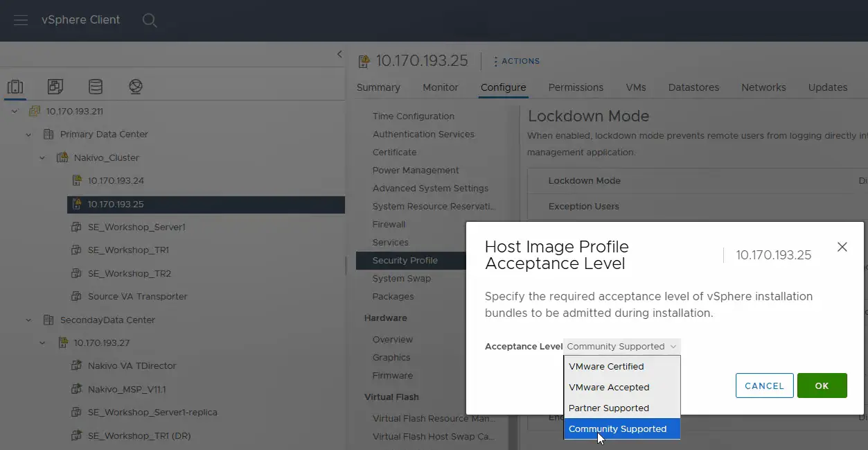Dismiss the dialog by clicking Cancel
Screen dimensions: 868x450
pos(764,386)
